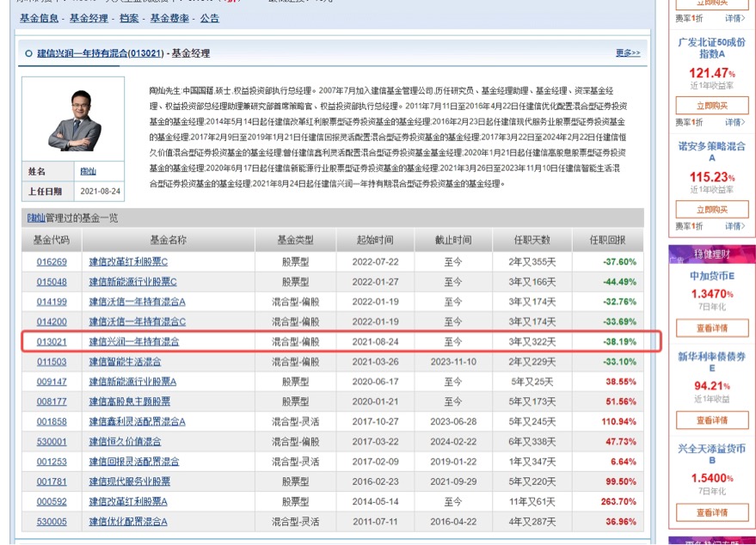
Task: Open 建信优化配置混合A fund link
Action: (128, 522)
